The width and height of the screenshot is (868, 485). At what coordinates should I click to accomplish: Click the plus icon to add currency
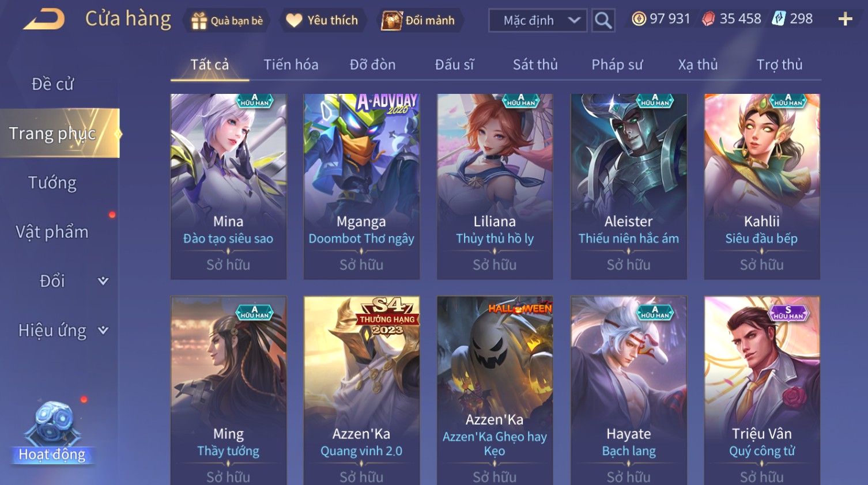pyautogui.click(x=845, y=20)
